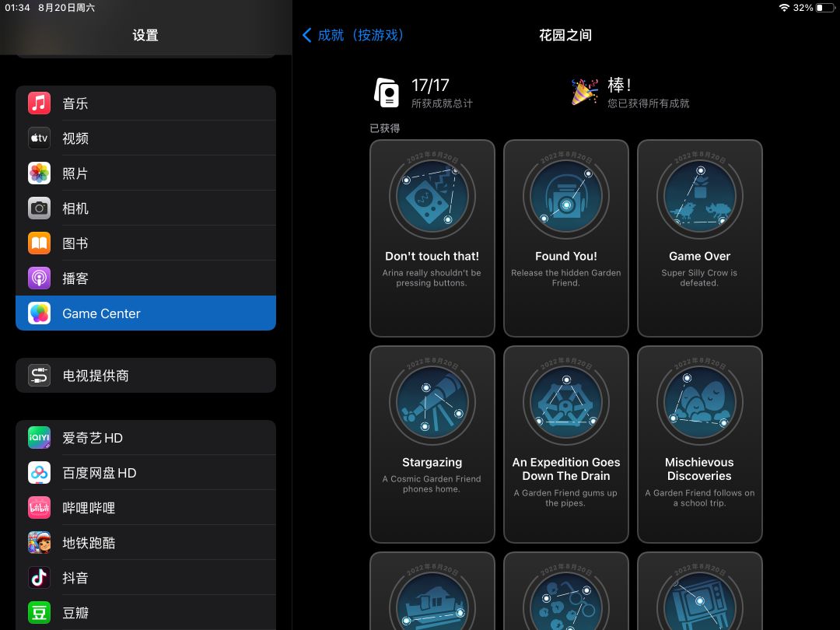The width and height of the screenshot is (840, 630).
Task: Open the boat achievement card at bottom
Action: (432, 591)
